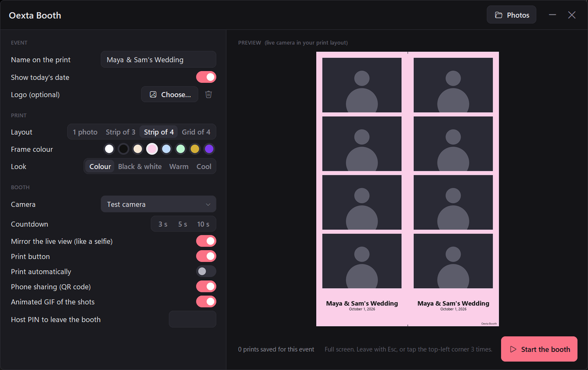Set countdown to 3 s
The image size is (588, 370).
163,224
